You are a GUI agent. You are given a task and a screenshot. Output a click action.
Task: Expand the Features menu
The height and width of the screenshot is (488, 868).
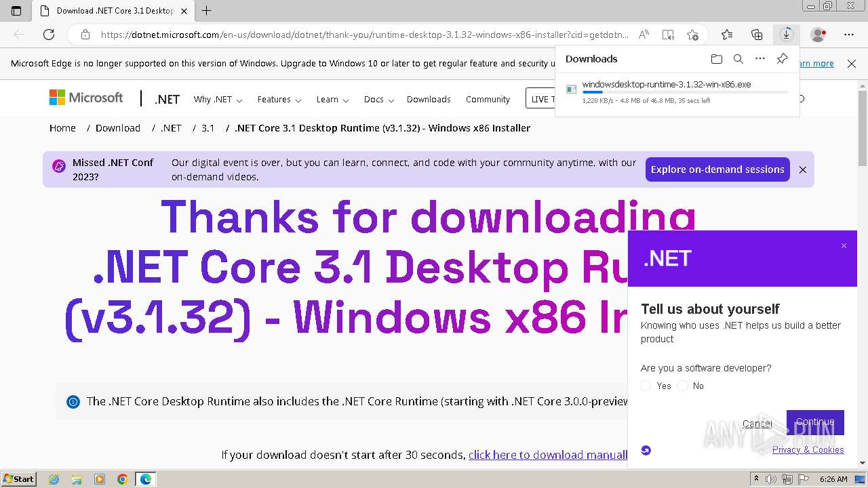pyautogui.click(x=279, y=99)
